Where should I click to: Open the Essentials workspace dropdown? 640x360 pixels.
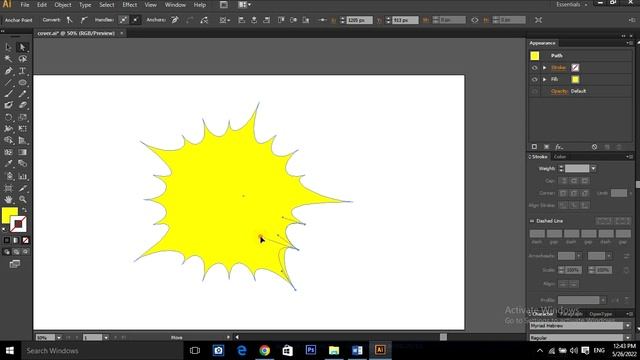pyautogui.click(x=572, y=4)
